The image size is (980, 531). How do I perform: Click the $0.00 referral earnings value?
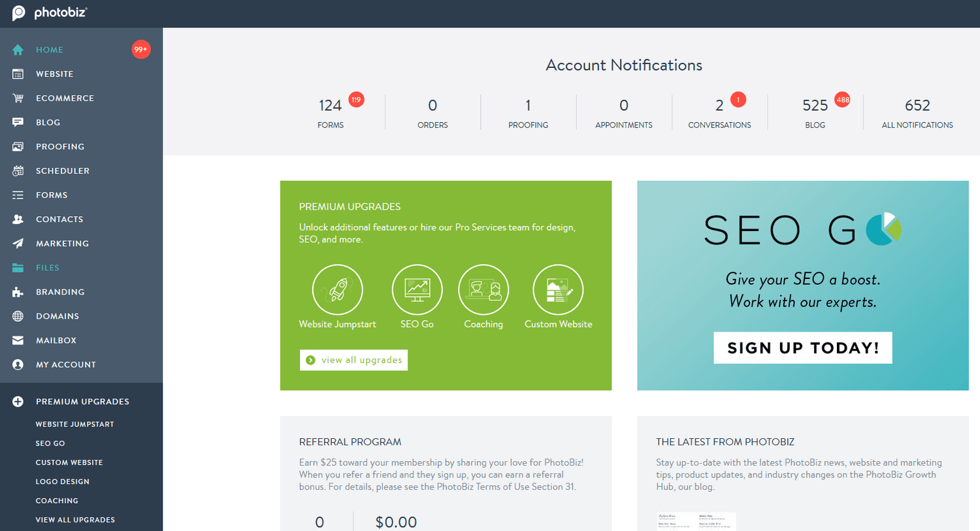coord(396,522)
